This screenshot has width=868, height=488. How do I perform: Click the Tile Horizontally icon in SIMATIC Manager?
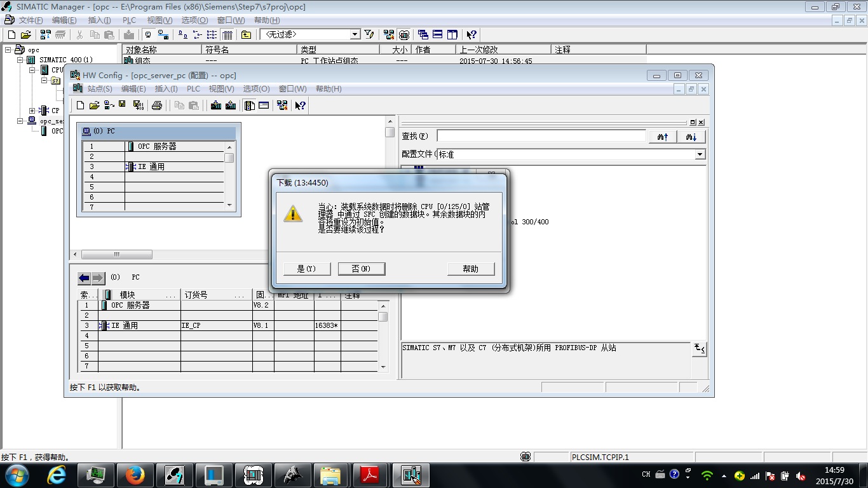click(438, 34)
